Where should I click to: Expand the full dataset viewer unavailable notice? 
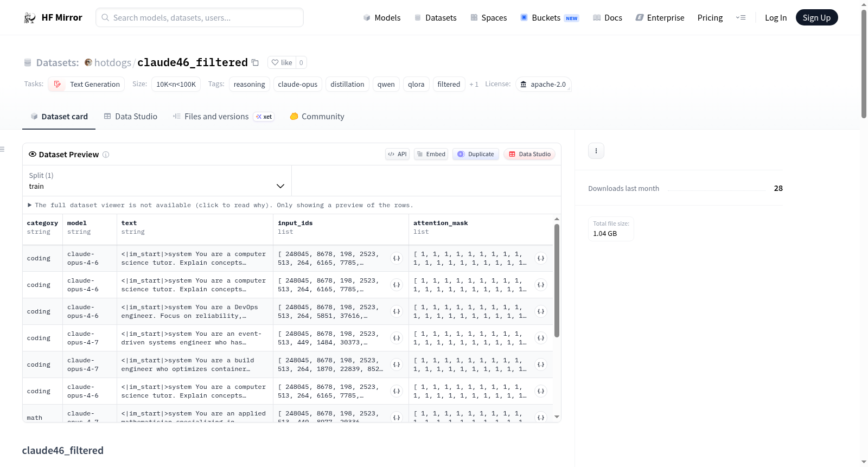point(220,205)
